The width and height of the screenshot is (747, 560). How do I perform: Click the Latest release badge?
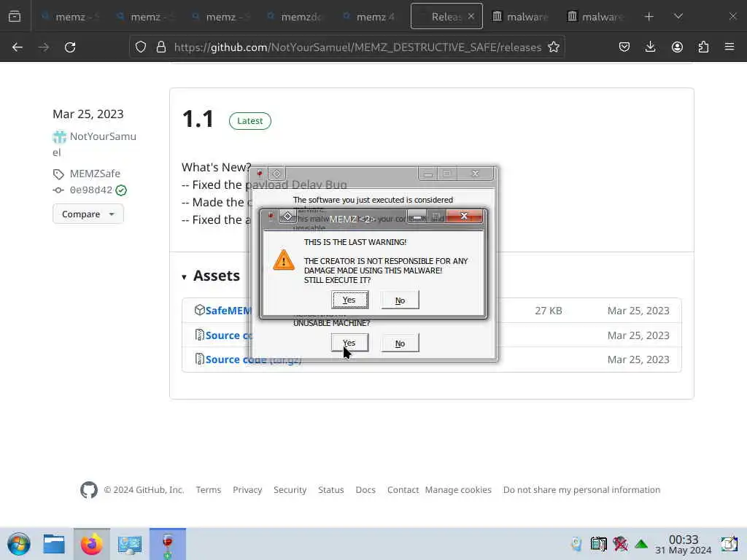(249, 121)
